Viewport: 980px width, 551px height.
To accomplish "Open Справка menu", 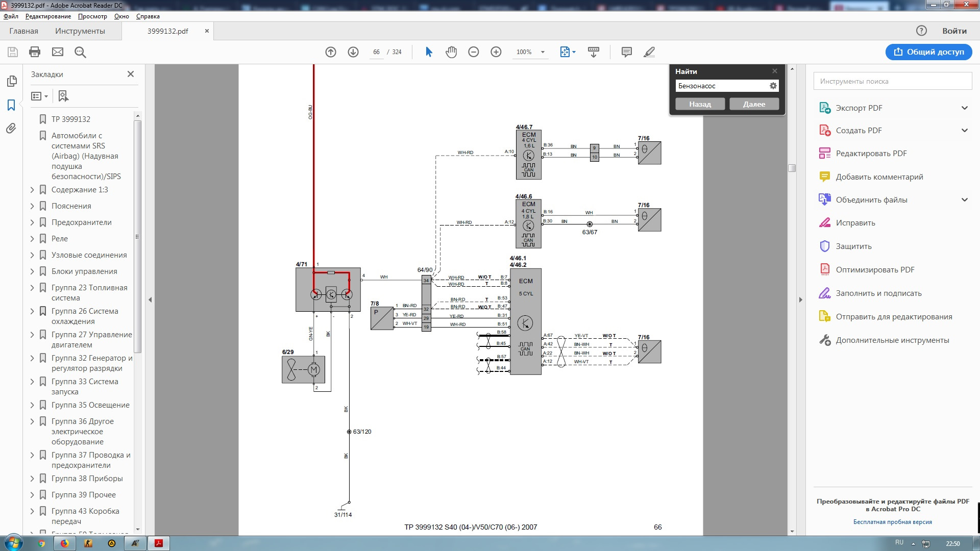I will tap(148, 16).
